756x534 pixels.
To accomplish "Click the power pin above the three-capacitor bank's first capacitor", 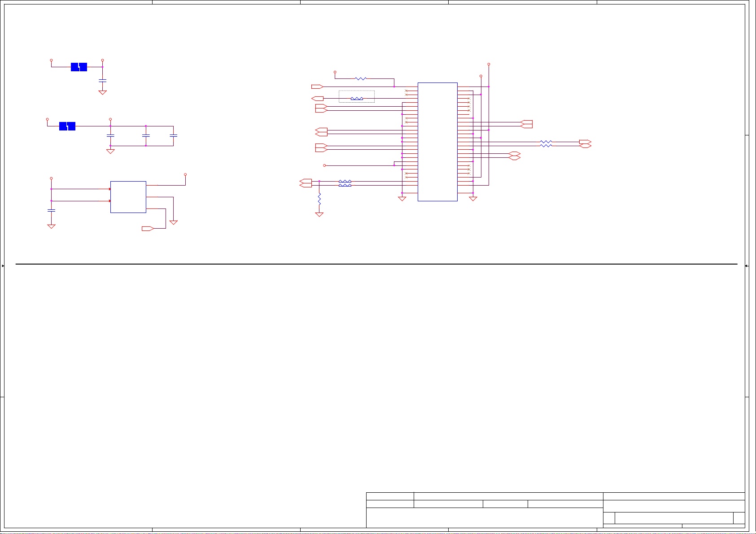I will pos(110,119).
